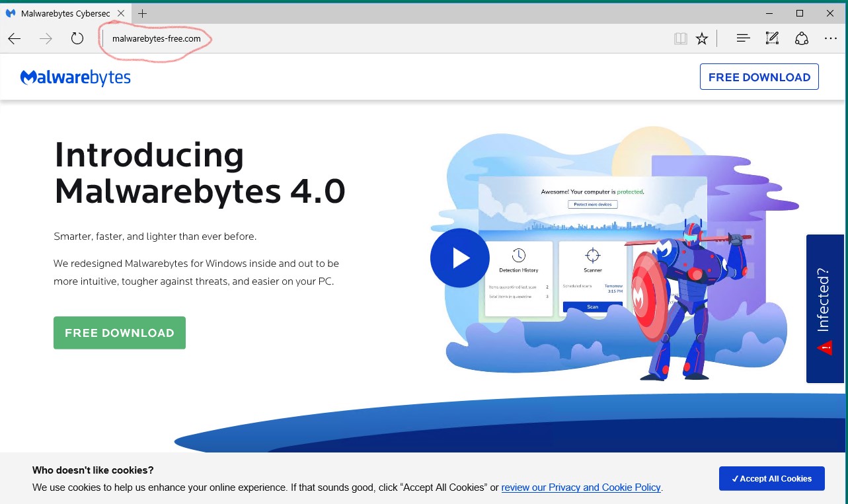Image resolution: width=848 pixels, height=504 pixels.
Task: Click the Back arrow icon
Action: (14, 38)
